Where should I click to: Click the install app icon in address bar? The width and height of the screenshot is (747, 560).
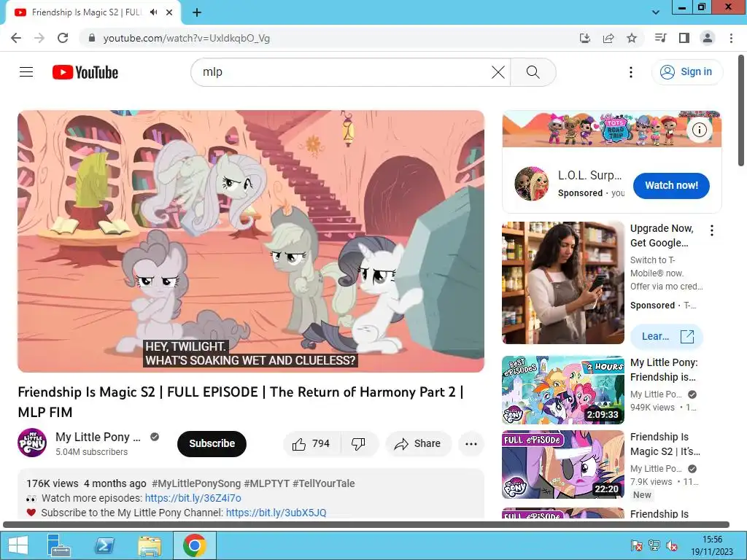pos(585,38)
